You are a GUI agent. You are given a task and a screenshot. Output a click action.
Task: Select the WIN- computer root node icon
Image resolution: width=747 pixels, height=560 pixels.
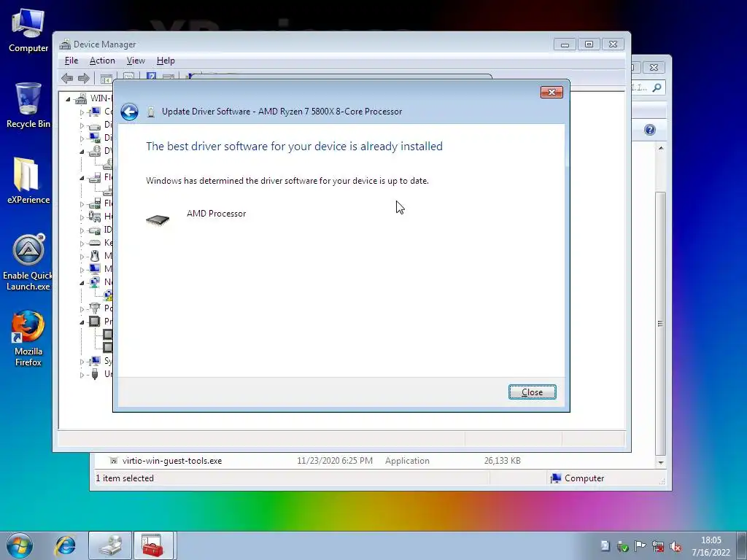coord(82,98)
